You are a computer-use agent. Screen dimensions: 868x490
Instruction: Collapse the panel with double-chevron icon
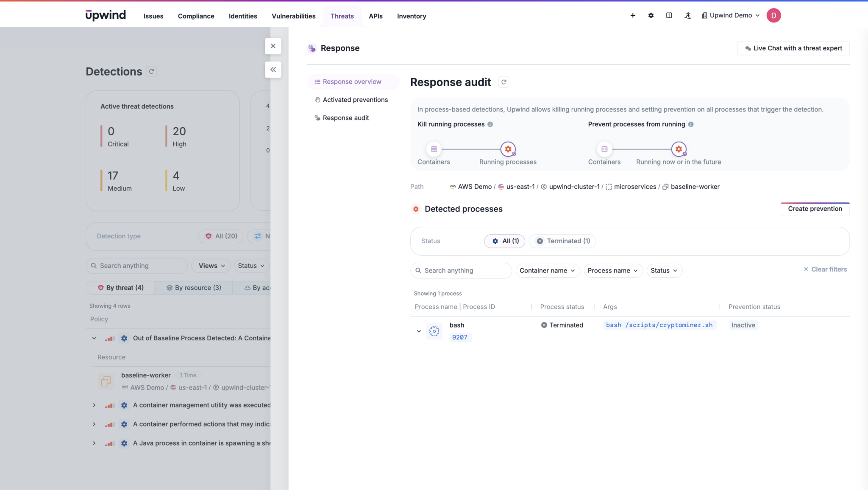[x=273, y=70]
